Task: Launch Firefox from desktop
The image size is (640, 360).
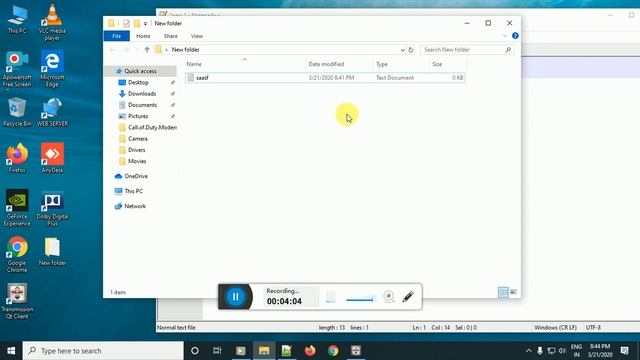Action: tap(17, 158)
